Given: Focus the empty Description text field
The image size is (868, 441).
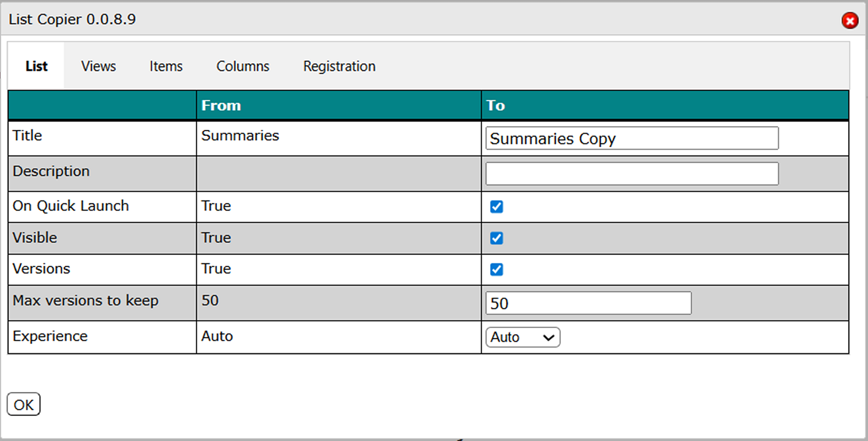Looking at the screenshot, I should [x=631, y=174].
